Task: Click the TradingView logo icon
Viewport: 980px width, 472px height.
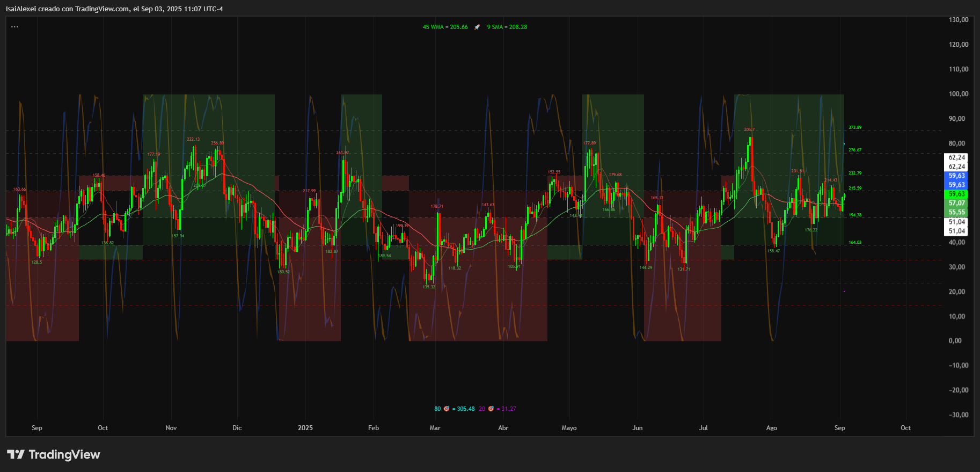Action: pyautogui.click(x=16, y=455)
